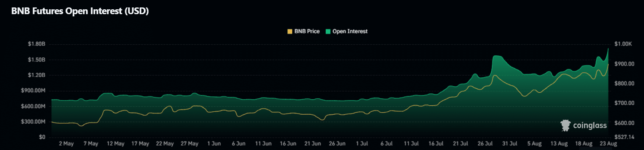
Task: Click the $300.00M left axis label
Action: [x=33, y=122]
